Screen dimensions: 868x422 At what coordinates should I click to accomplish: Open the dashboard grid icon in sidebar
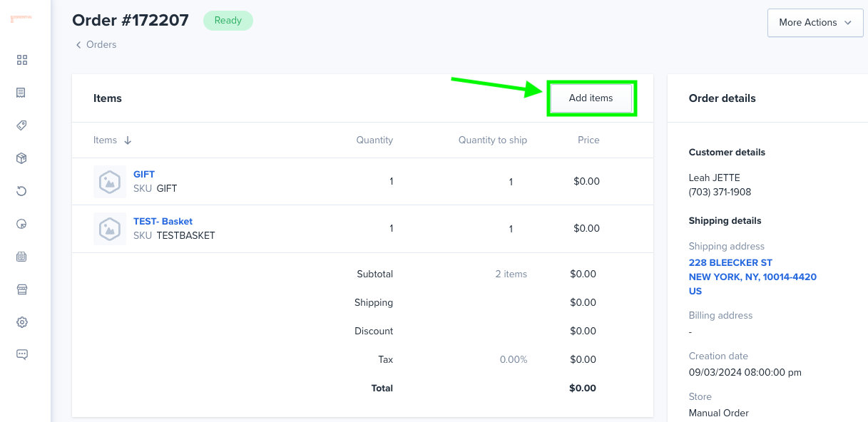21,60
